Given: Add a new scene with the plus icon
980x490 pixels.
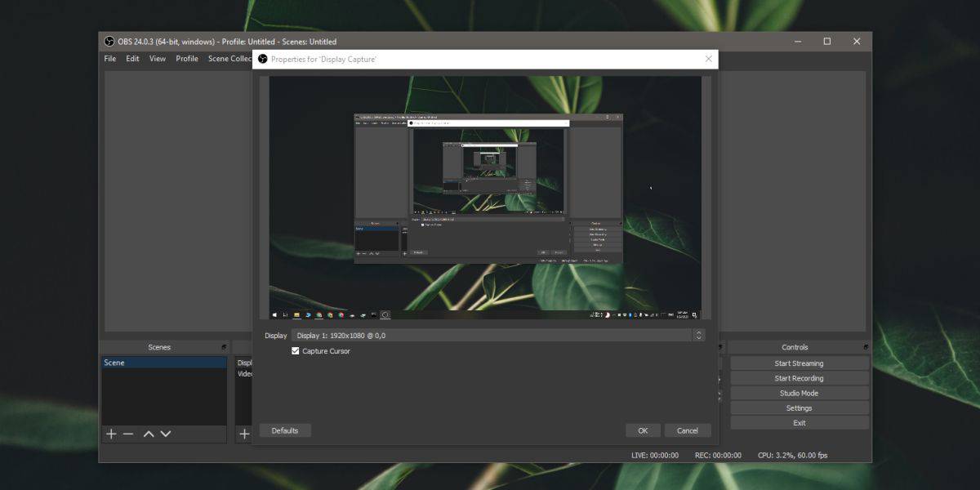Looking at the screenshot, I should tap(111, 434).
